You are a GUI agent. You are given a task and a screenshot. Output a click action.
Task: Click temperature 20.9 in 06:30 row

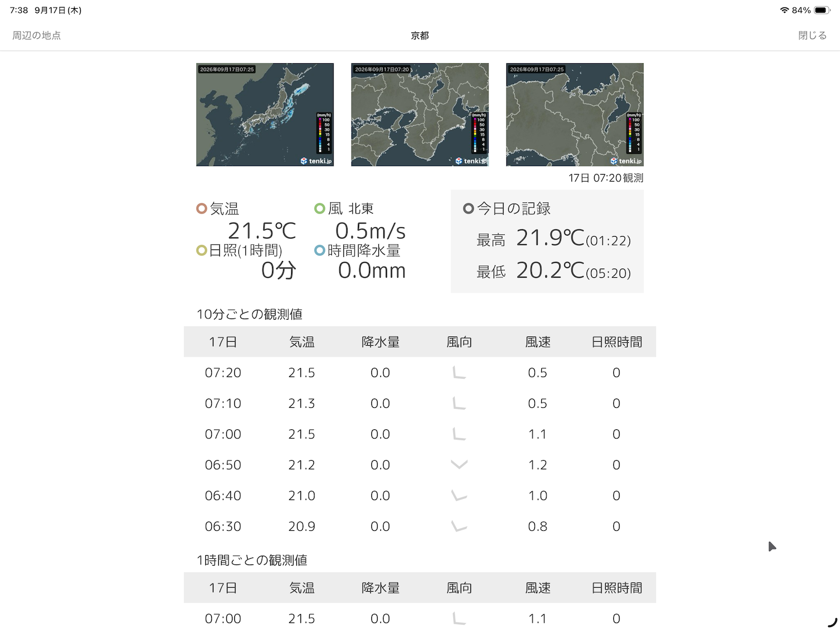click(302, 526)
